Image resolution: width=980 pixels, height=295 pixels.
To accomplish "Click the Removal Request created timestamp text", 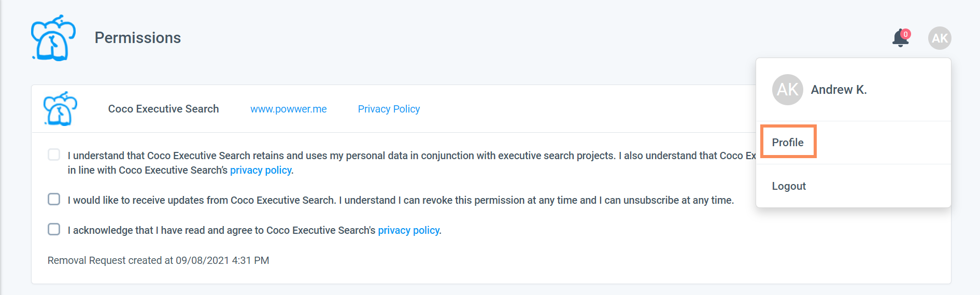I will (158, 260).
